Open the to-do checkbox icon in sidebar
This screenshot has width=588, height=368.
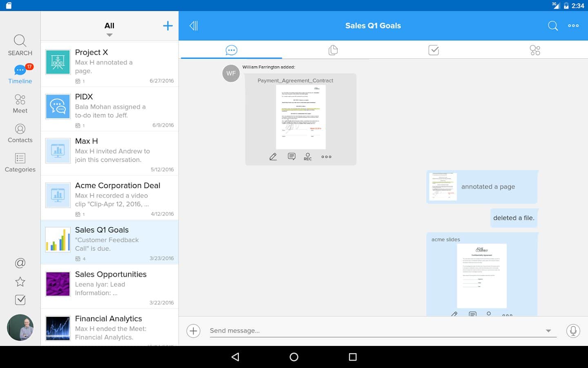point(20,300)
